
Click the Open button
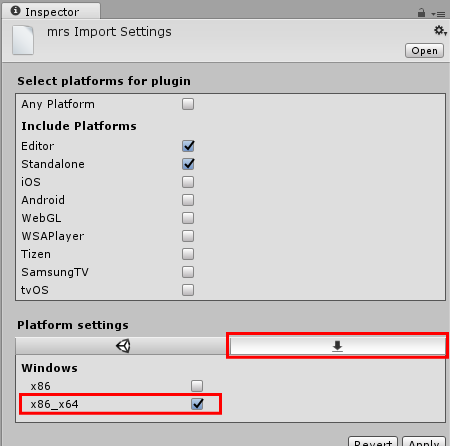424,51
